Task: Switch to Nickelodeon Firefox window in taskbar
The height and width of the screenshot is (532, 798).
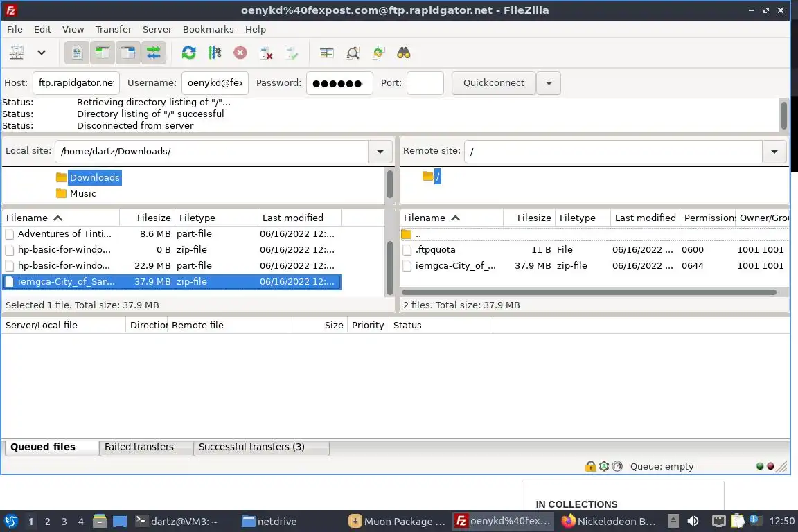Action: coord(609,522)
